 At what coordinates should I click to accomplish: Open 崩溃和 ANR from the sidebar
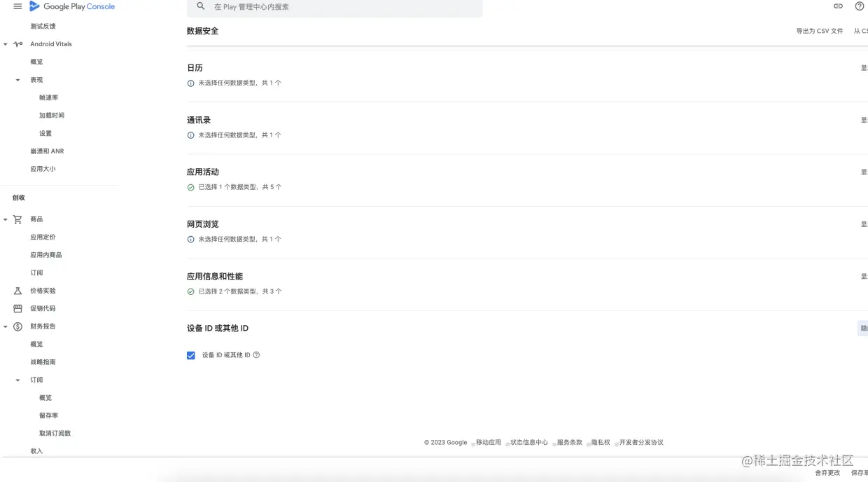pos(46,151)
